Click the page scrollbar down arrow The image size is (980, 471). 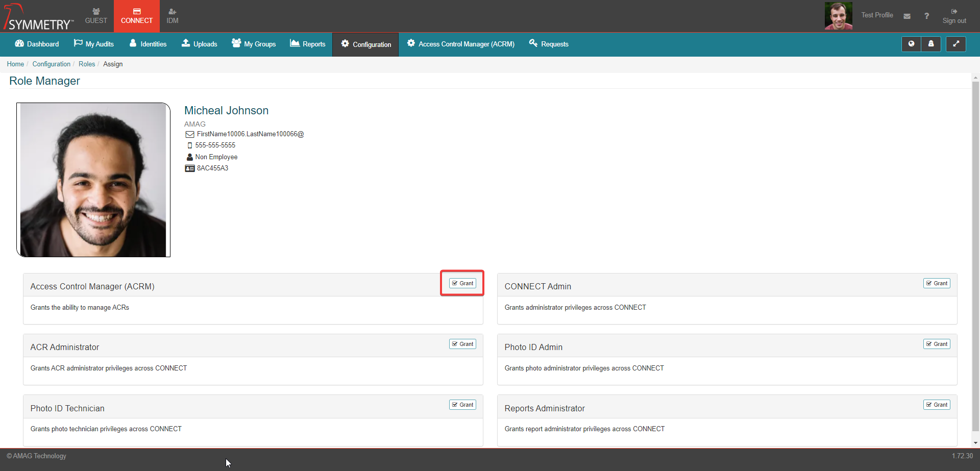[x=975, y=443]
